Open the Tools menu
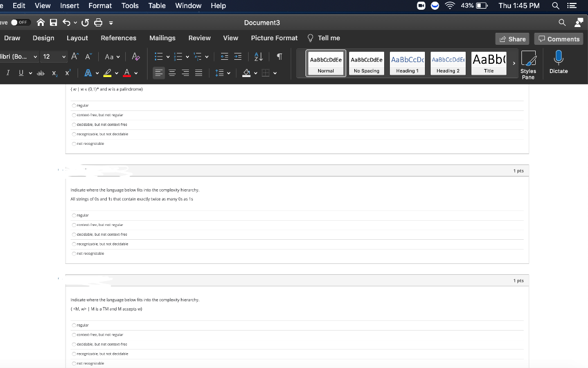The height and width of the screenshot is (368, 588). [129, 6]
